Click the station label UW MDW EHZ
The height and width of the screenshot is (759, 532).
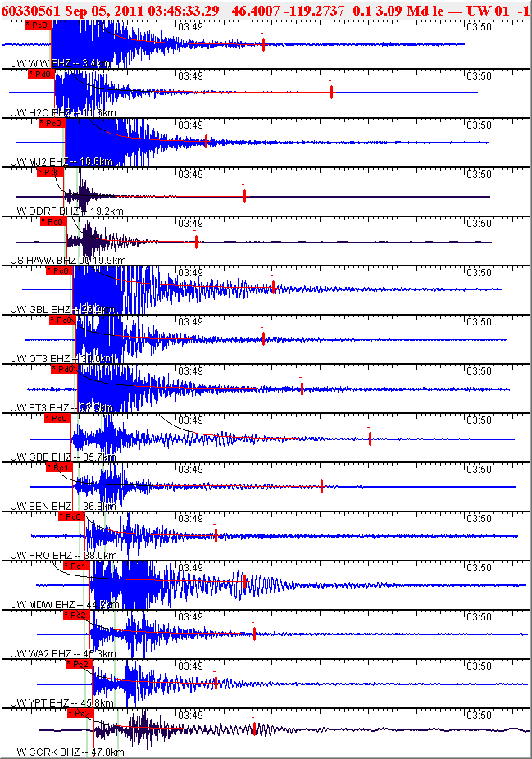tap(42, 605)
